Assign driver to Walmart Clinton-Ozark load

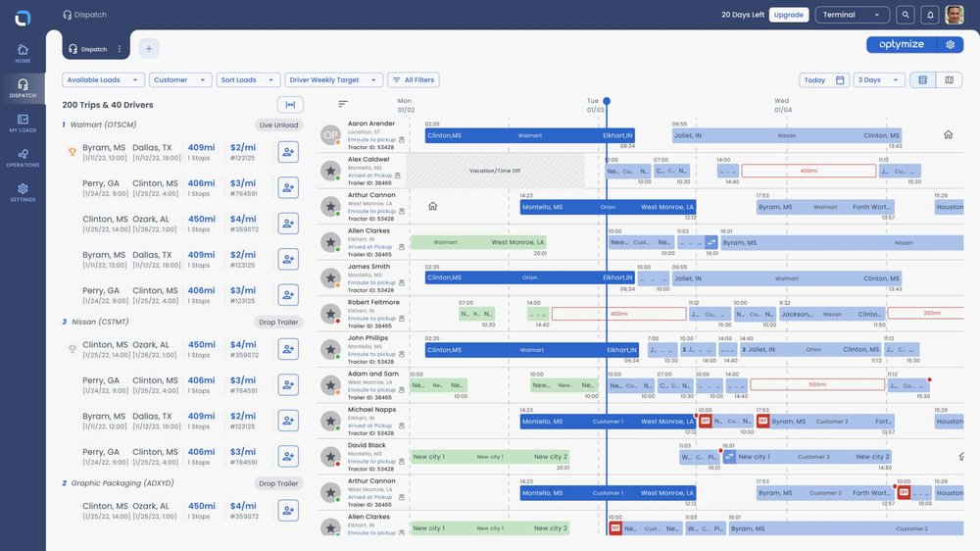tap(288, 224)
